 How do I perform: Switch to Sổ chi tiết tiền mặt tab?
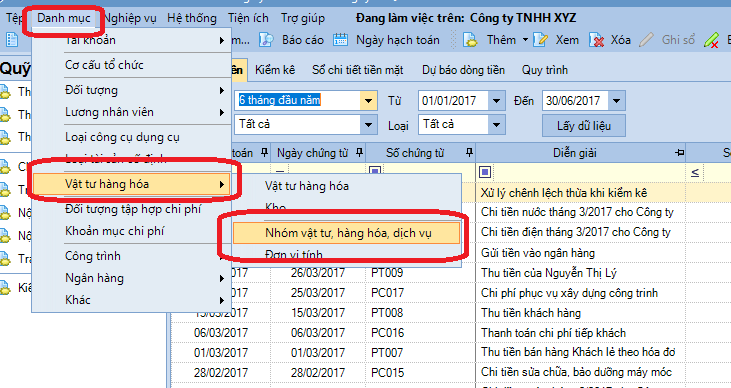357,70
